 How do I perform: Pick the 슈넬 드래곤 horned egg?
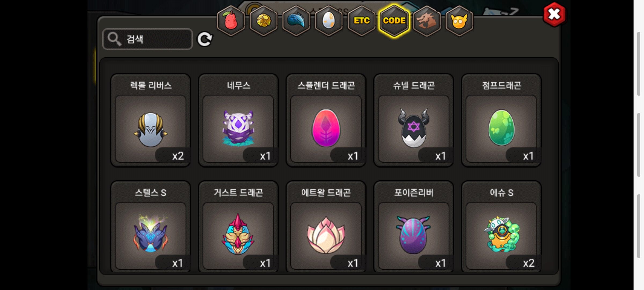pos(414,120)
